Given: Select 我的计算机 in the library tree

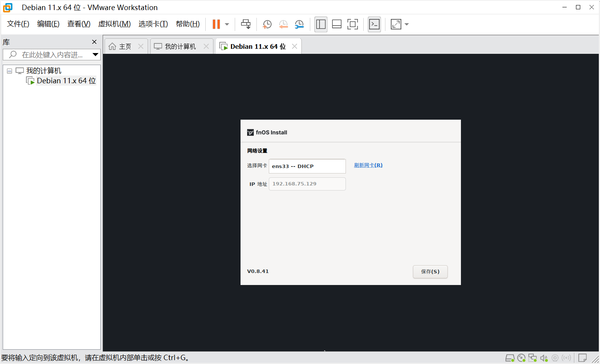Looking at the screenshot, I should (44, 71).
